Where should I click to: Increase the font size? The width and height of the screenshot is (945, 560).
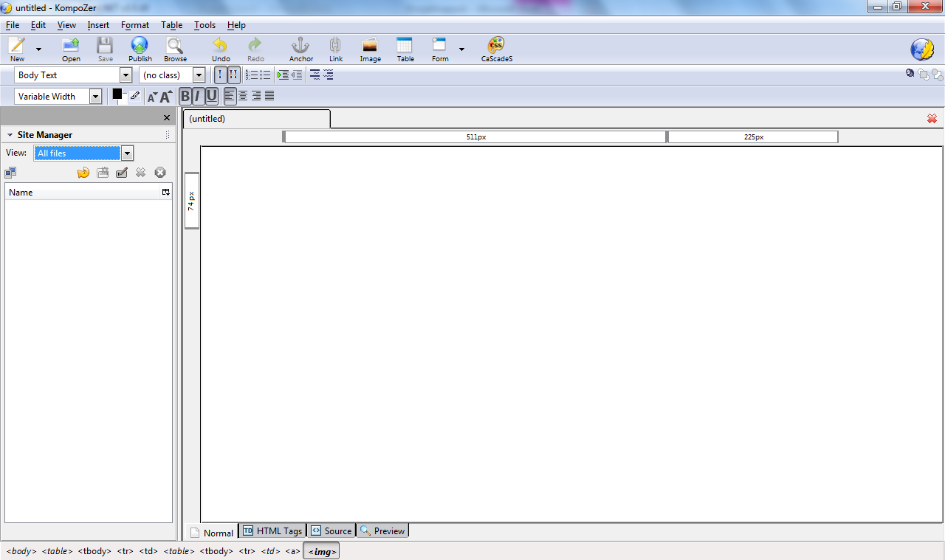[x=166, y=97]
